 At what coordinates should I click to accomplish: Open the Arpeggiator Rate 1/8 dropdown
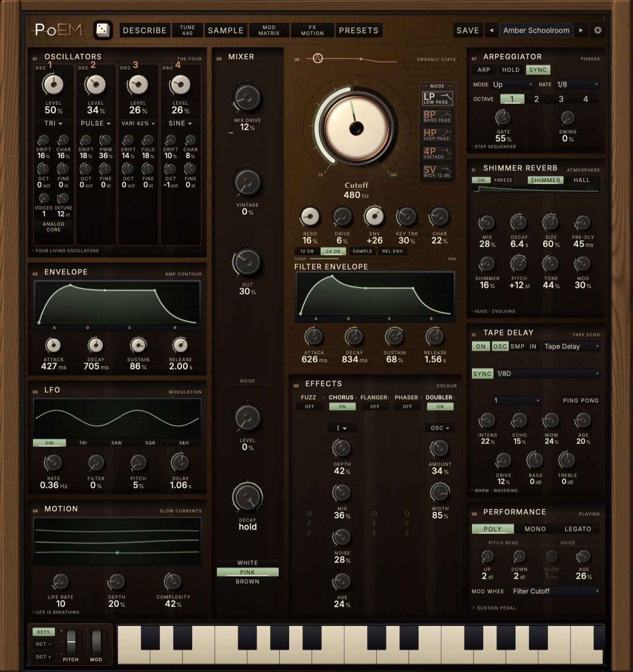coord(577,85)
